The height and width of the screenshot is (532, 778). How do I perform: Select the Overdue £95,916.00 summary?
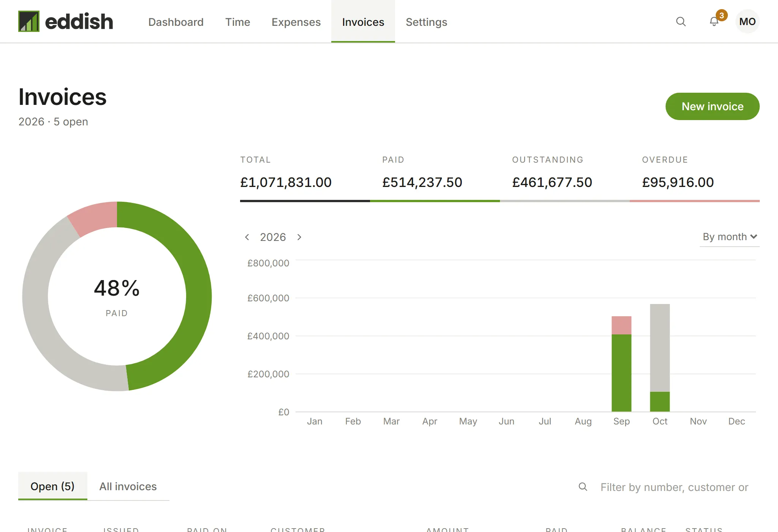695,177
